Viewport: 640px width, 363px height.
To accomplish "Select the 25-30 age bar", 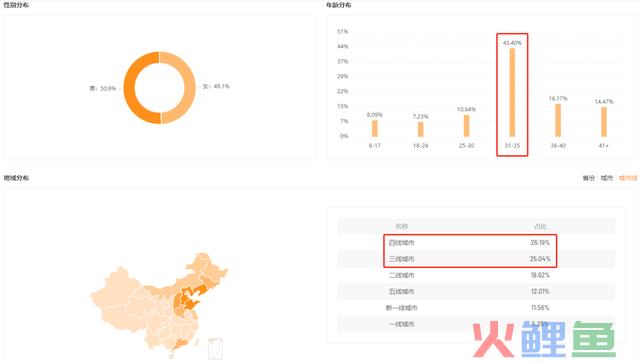I will pos(466,126).
